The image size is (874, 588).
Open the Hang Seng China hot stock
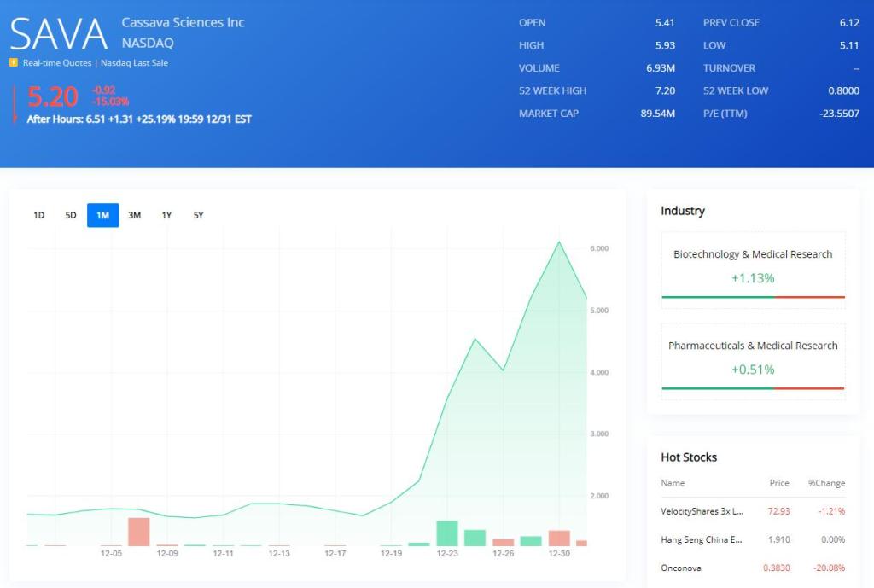point(753,539)
